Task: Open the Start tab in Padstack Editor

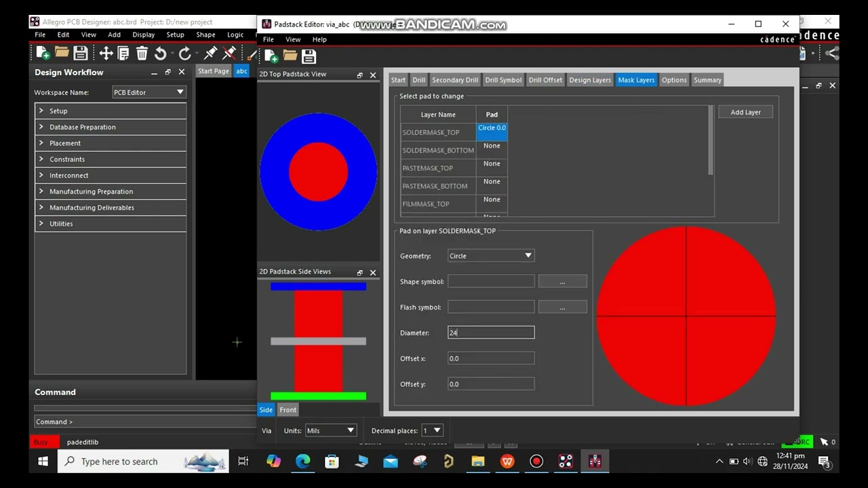Action: 398,80
